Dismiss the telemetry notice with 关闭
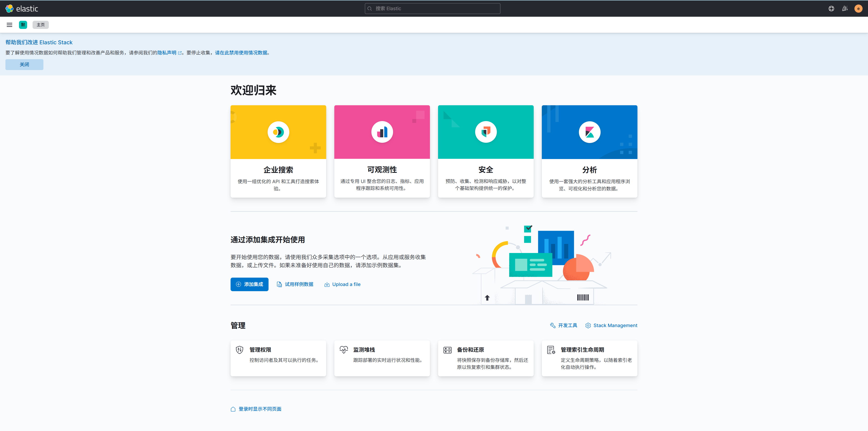Screen dimensions: 868x431 pos(24,64)
